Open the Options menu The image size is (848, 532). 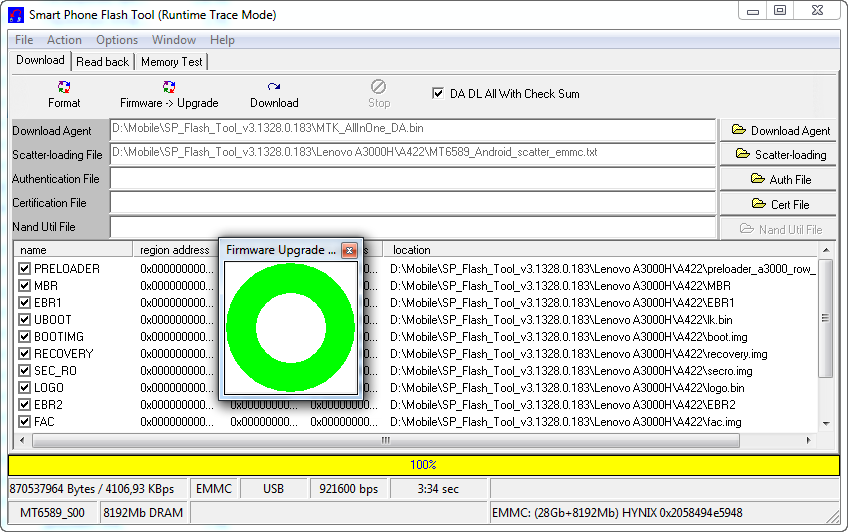tap(117, 40)
